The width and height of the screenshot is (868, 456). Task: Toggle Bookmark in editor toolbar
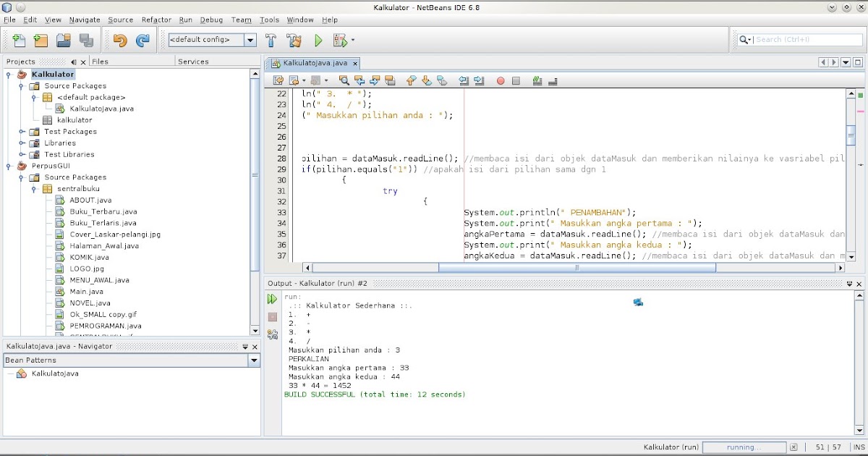[x=442, y=80]
